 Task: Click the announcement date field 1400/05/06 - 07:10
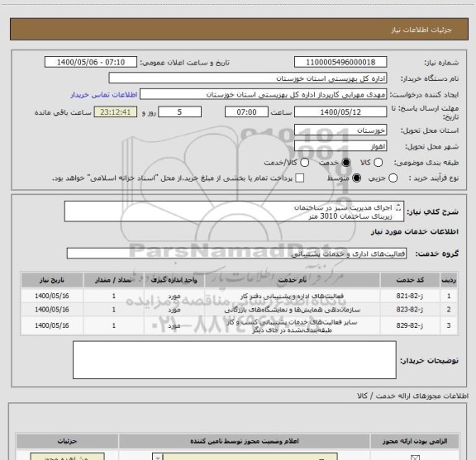click(x=91, y=62)
